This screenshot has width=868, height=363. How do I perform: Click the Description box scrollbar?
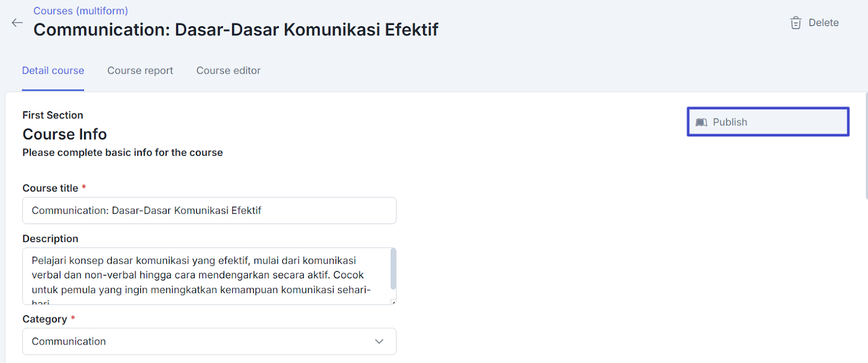(393, 270)
